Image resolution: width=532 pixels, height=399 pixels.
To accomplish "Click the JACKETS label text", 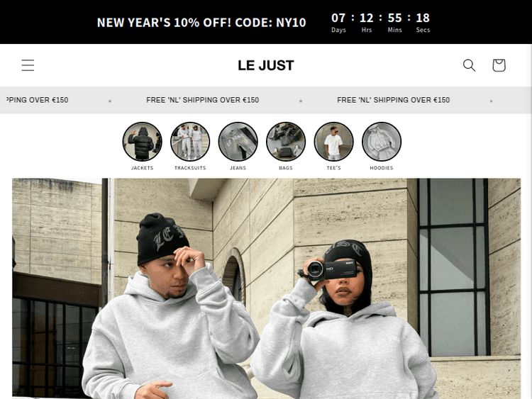I will [142, 168].
